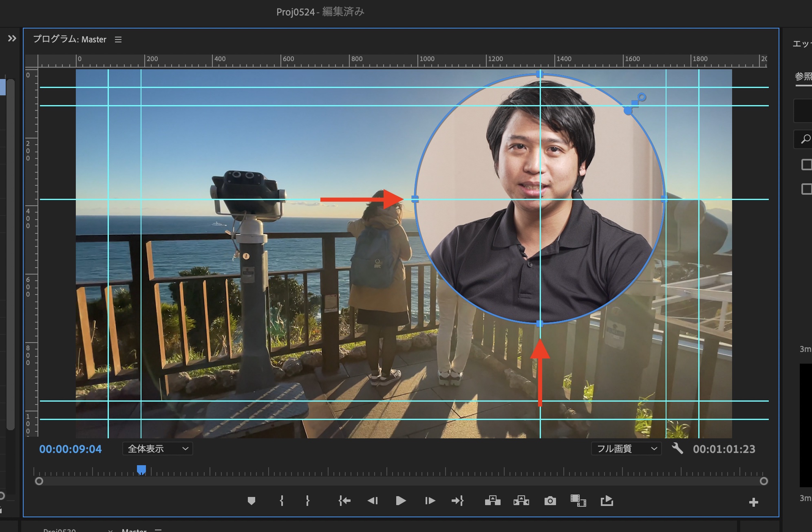Open the フル画質 playback resolution dropdown
The width and height of the screenshot is (812, 532).
626,448
